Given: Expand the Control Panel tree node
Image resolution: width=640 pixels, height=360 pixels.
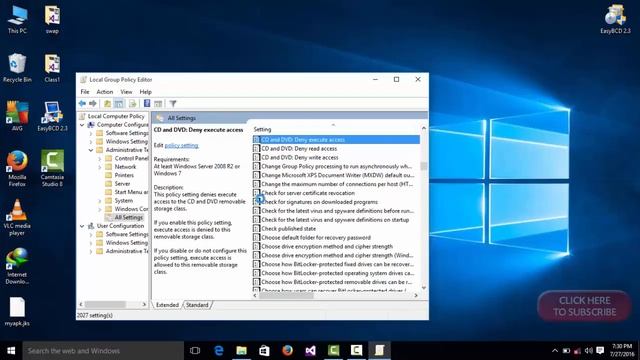Looking at the screenshot, I should coord(100,158).
